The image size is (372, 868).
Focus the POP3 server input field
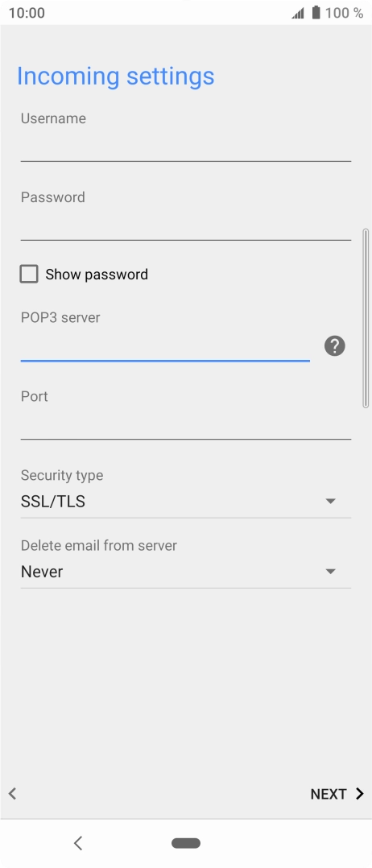click(165, 346)
